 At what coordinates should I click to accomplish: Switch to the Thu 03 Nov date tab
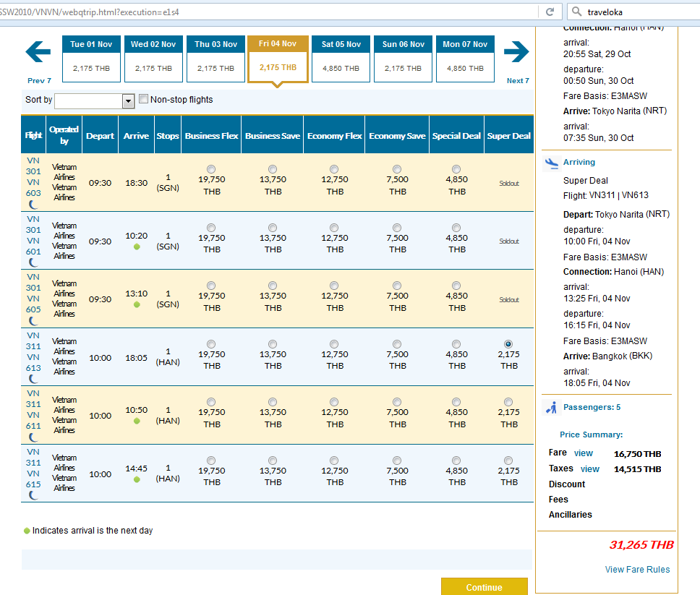pyautogui.click(x=215, y=59)
